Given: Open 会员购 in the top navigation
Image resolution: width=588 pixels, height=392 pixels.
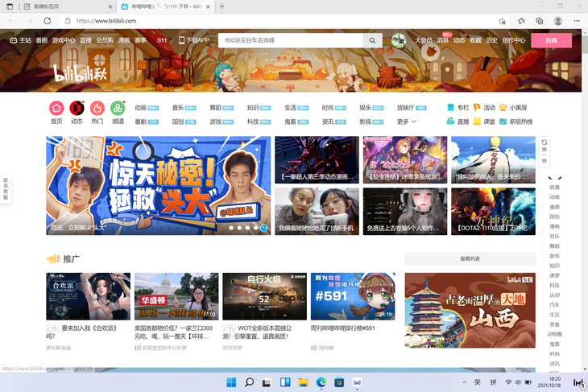Looking at the screenshot, I should click(105, 40).
